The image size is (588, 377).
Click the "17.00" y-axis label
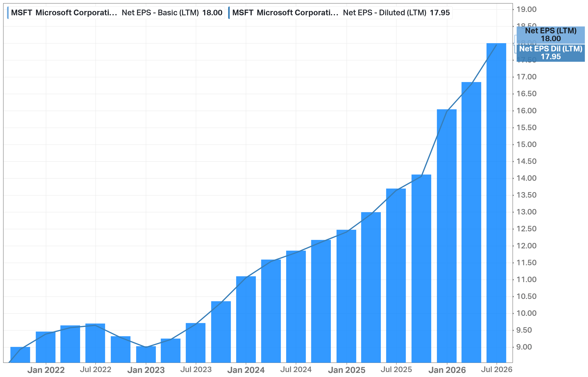tap(526, 77)
